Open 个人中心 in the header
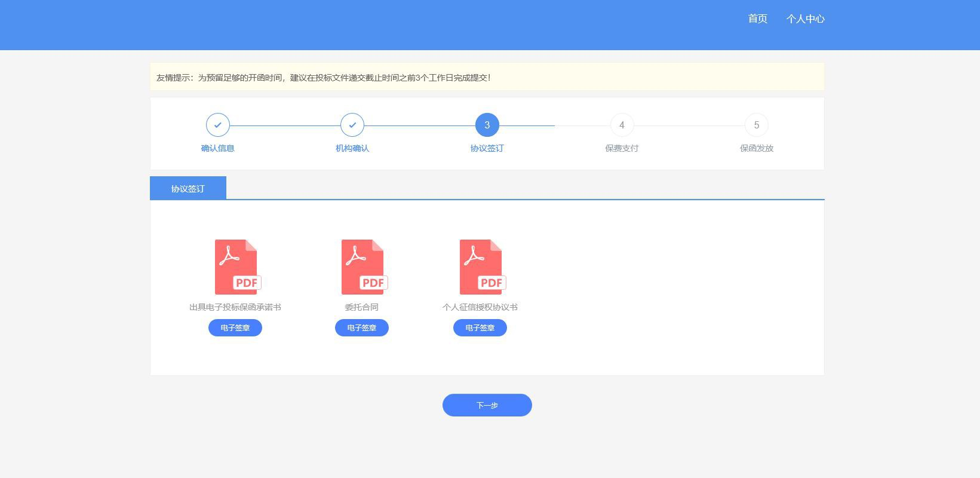 (806, 19)
